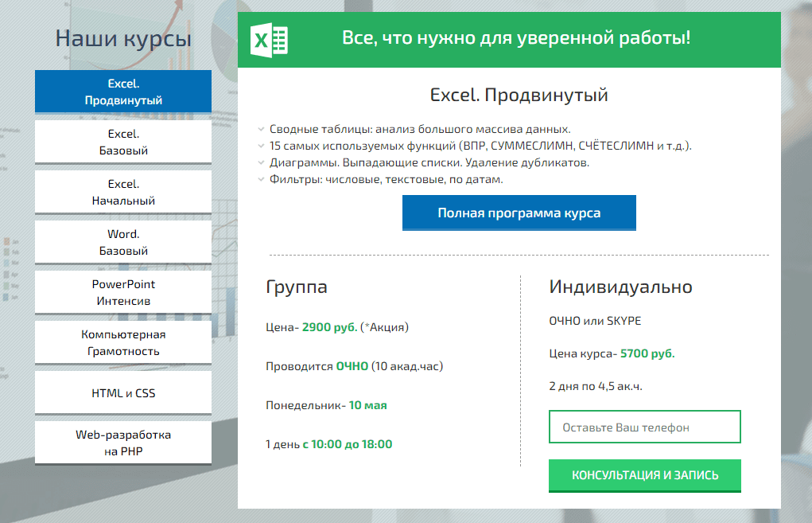The height and width of the screenshot is (523, 812).
Task: Open PowerPoint Интенсив course
Action: pyautogui.click(x=123, y=292)
